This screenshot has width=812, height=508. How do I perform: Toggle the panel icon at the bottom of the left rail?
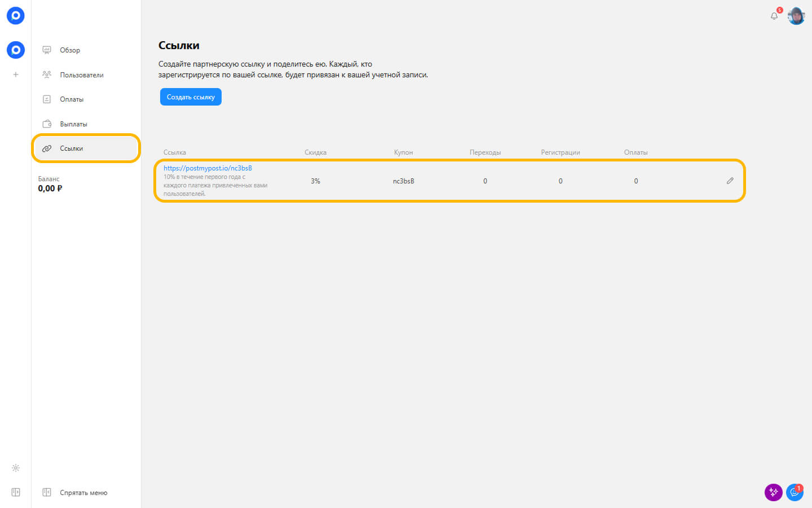click(16, 492)
